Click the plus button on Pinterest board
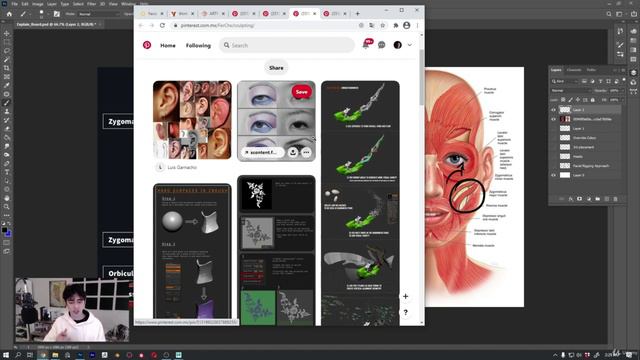 click(405, 296)
